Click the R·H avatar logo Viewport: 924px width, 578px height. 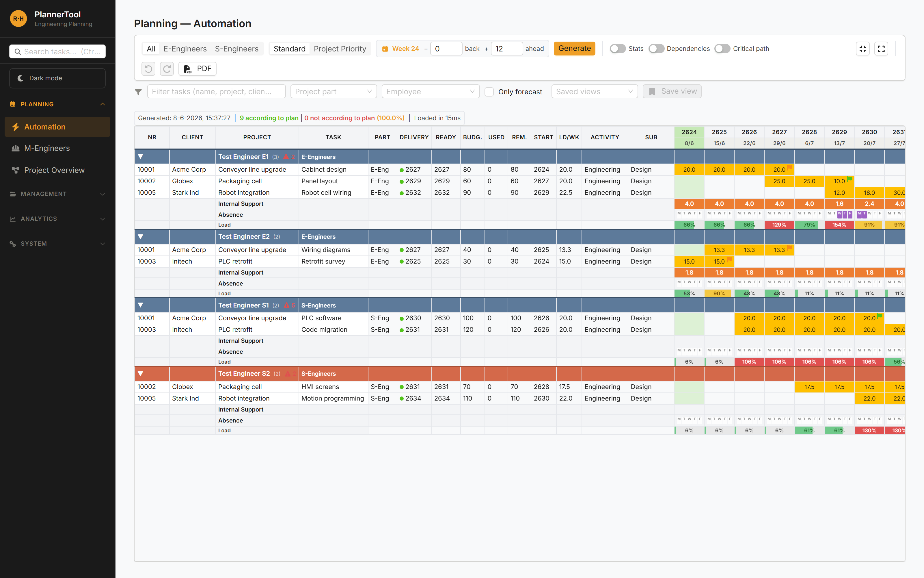[x=18, y=18]
